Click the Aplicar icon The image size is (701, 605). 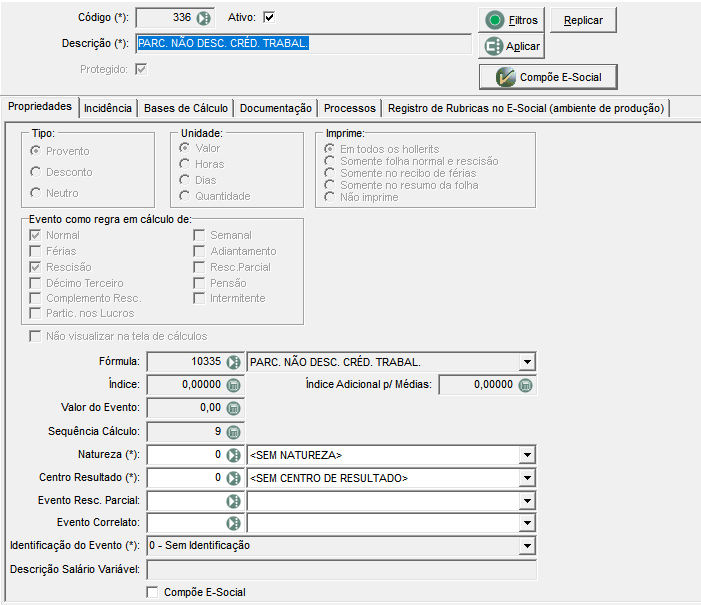494,47
